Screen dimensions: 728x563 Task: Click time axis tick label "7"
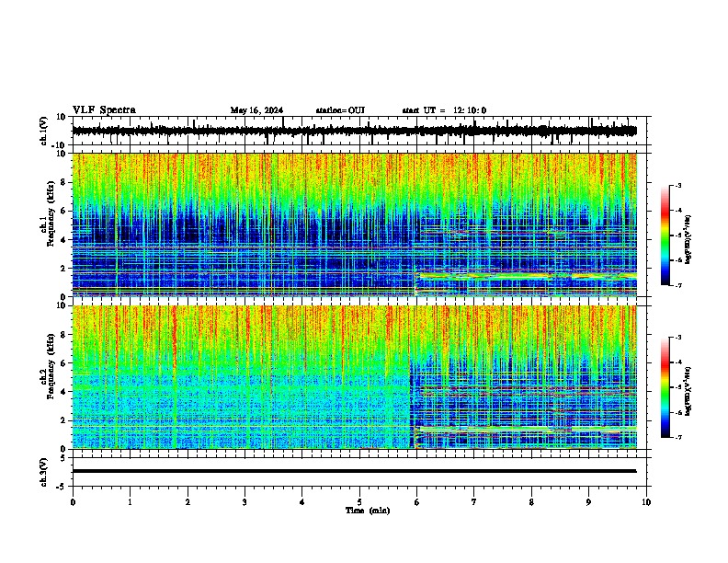(x=474, y=502)
